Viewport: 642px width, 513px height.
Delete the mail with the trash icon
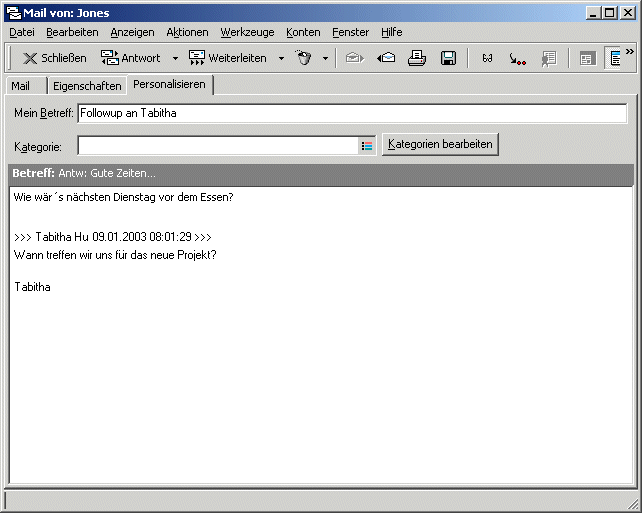click(x=304, y=58)
